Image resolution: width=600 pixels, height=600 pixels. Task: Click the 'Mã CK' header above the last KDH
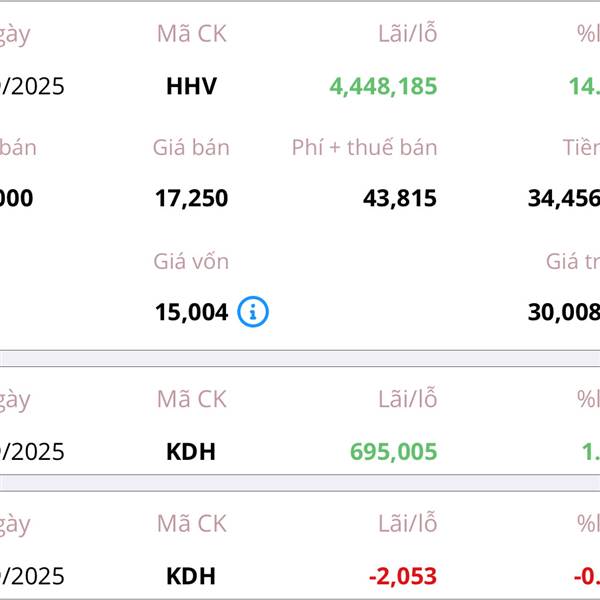click(x=191, y=524)
